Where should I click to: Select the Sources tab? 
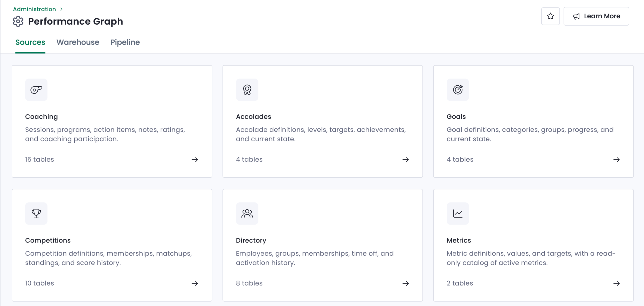click(30, 42)
